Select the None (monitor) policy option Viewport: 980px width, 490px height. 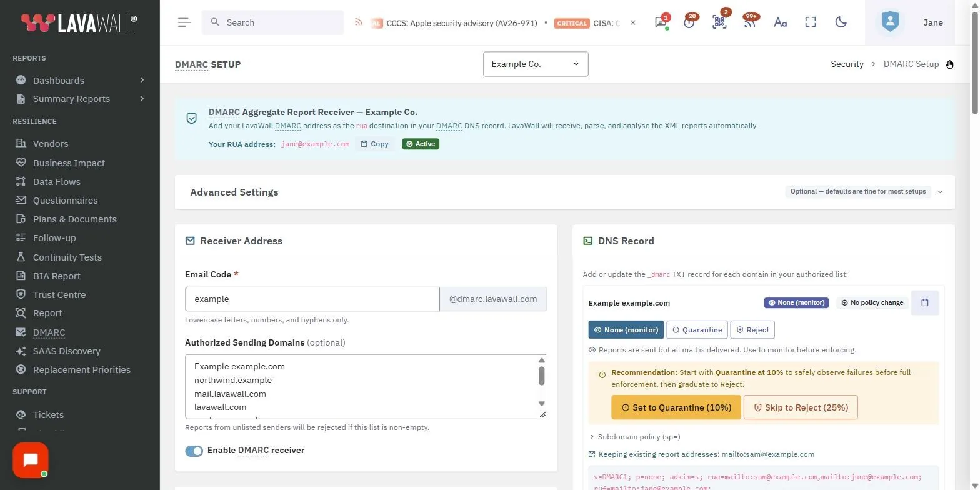coord(626,330)
